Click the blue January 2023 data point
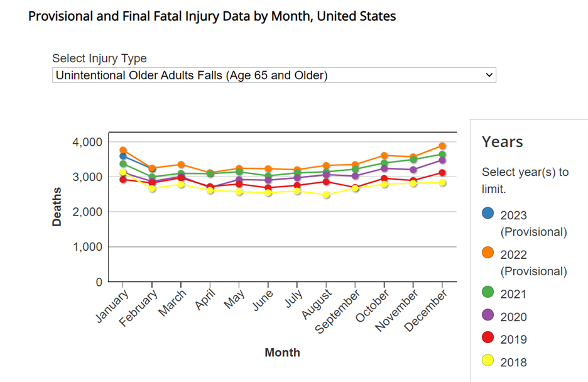Image resolution: width=588 pixels, height=382 pixels. click(x=123, y=156)
